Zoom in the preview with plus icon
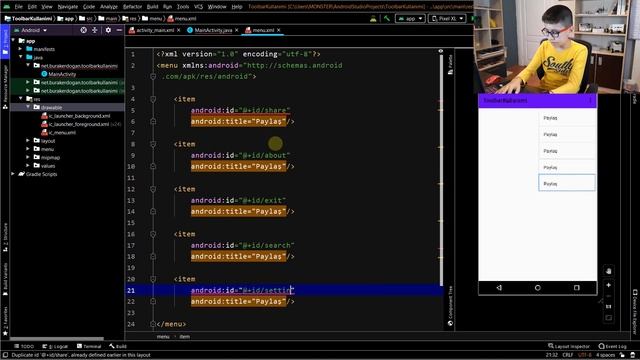640x360 pixels. tap(609, 285)
